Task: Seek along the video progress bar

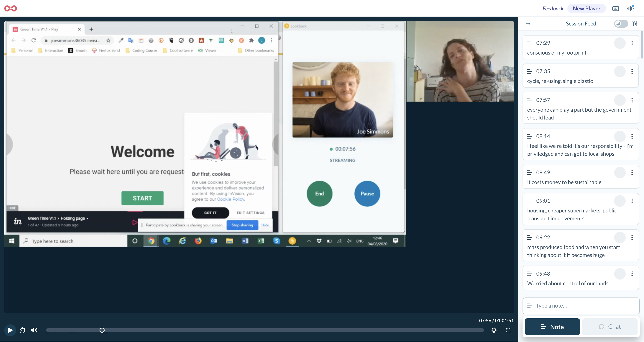Action: coord(265,330)
